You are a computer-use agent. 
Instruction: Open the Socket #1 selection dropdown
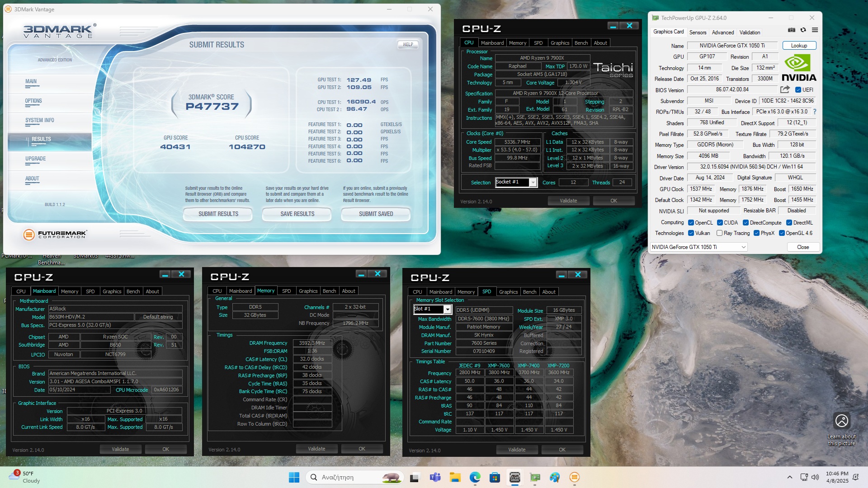coord(515,182)
